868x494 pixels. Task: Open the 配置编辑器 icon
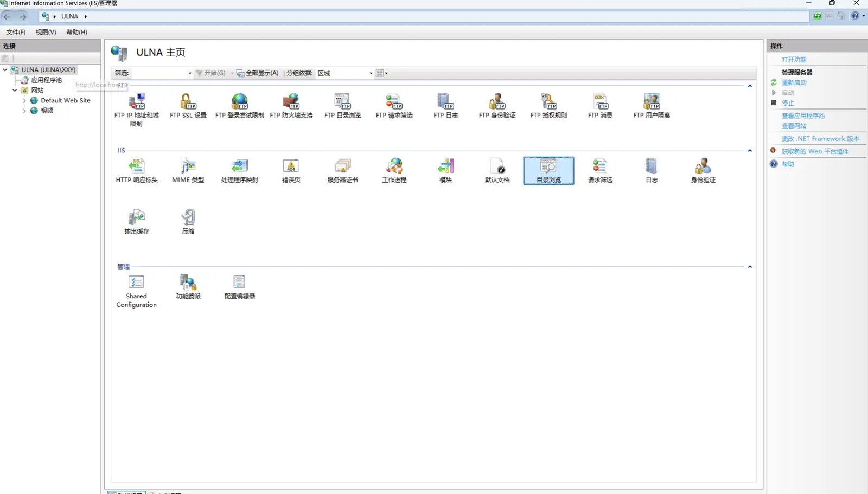click(239, 287)
